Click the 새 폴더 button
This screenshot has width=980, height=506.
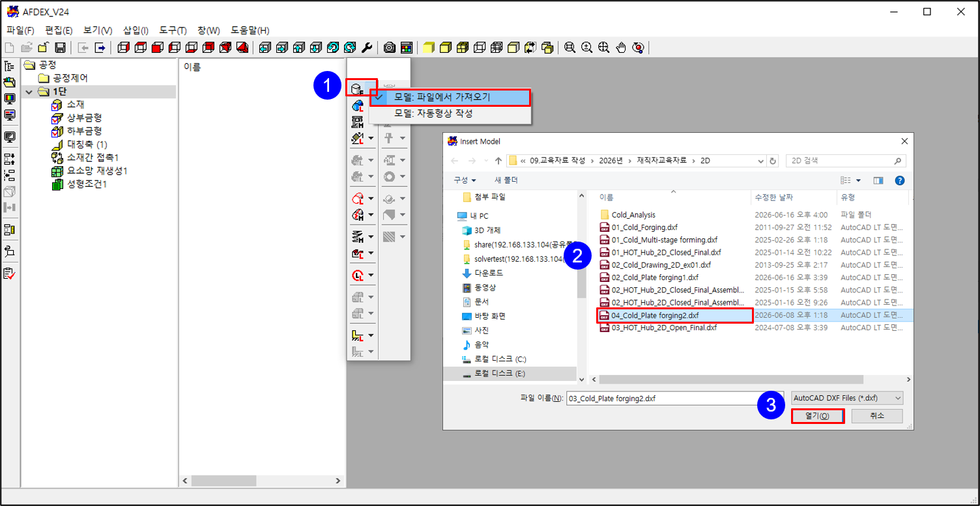507,180
